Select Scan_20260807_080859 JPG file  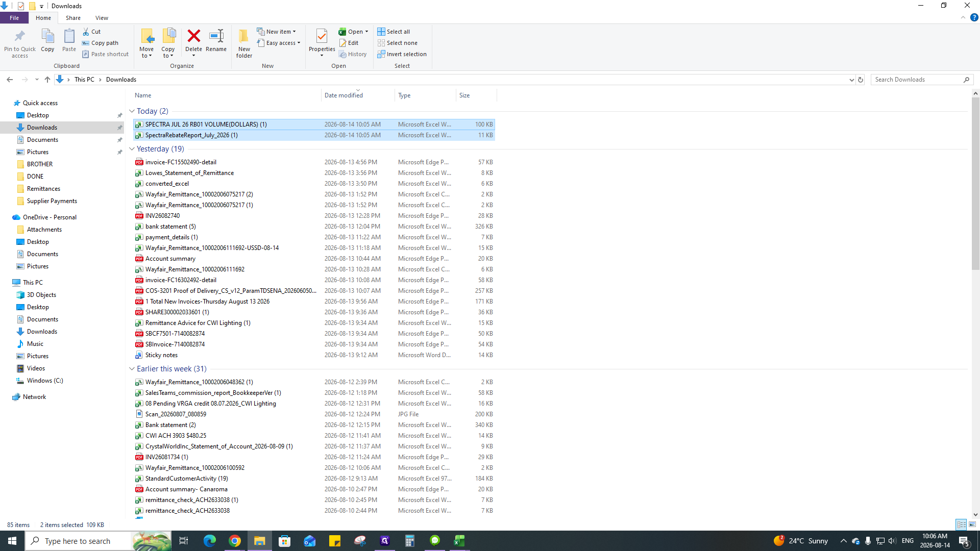[314, 414]
